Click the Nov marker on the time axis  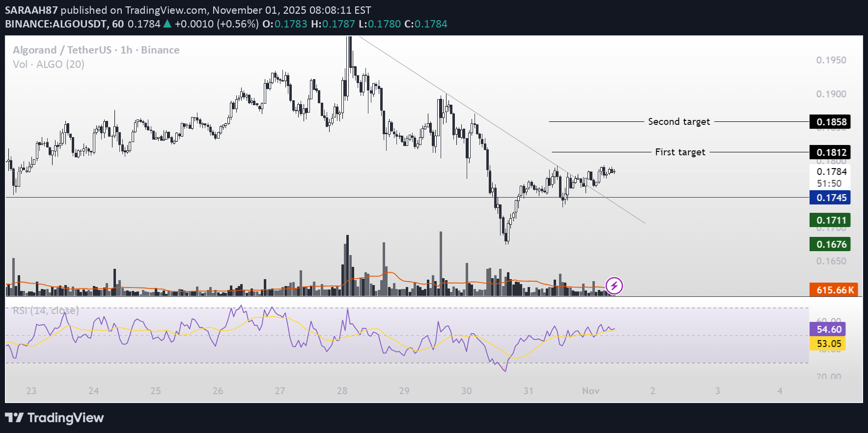[x=590, y=391]
